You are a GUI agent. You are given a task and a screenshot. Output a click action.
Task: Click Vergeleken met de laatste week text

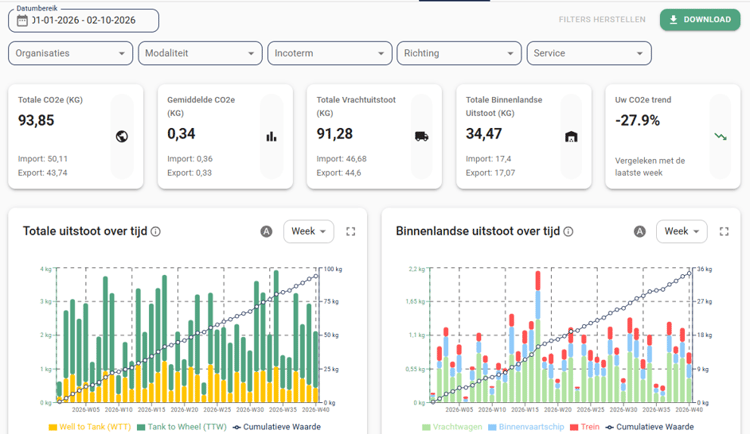pos(650,167)
